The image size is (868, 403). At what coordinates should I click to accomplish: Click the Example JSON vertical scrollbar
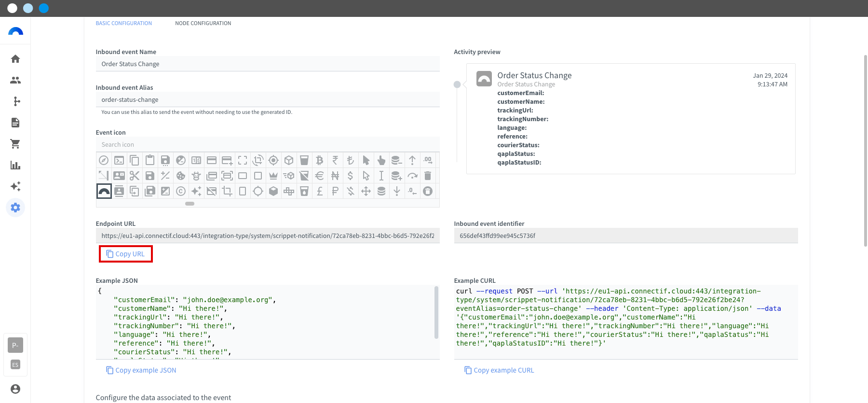tap(436, 312)
